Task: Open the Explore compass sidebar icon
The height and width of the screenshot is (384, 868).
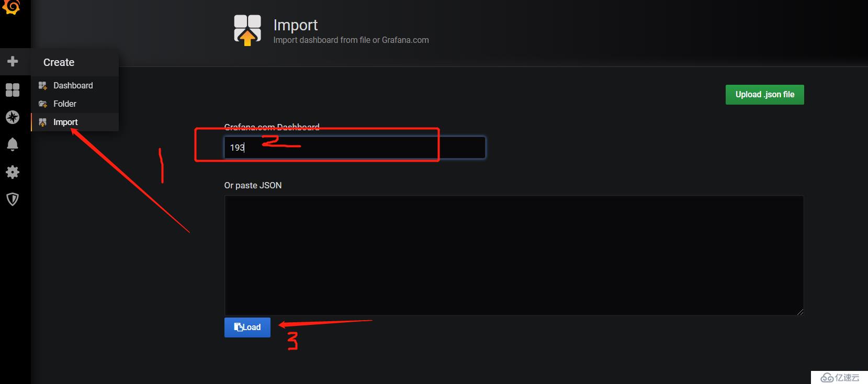Action: [x=13, y=117]
